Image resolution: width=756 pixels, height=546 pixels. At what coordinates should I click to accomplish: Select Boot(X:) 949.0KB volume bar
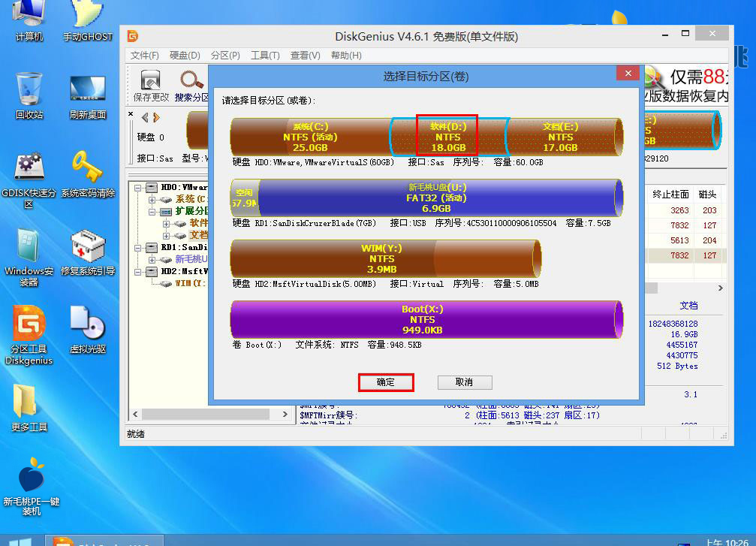pos(426,319)
